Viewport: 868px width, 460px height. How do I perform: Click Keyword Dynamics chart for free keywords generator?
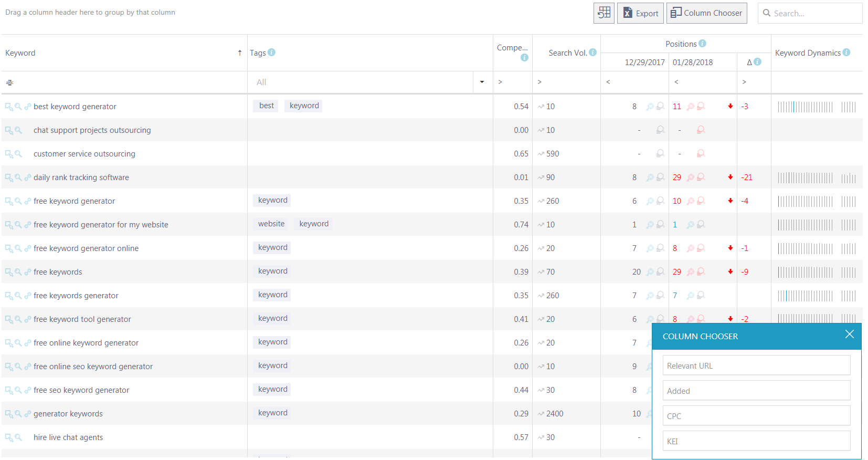coord(817,296)
